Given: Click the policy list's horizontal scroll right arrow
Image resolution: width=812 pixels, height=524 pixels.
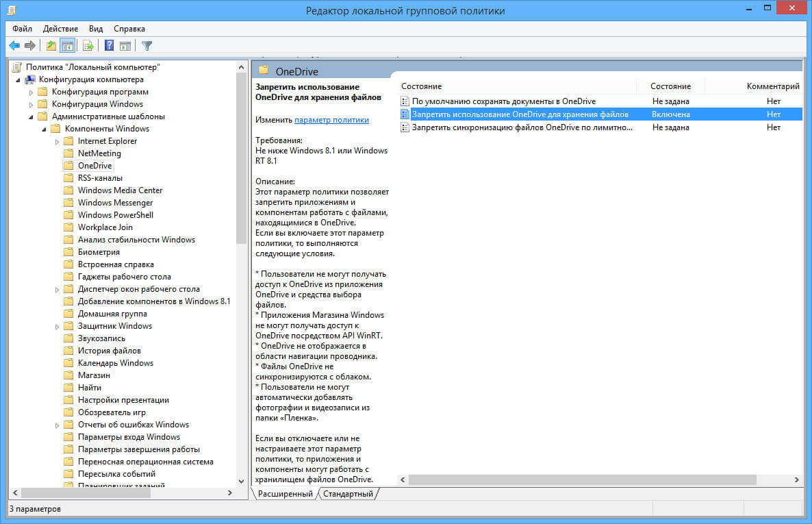Looking at the screenshot, I should click(x=796, y=480).
